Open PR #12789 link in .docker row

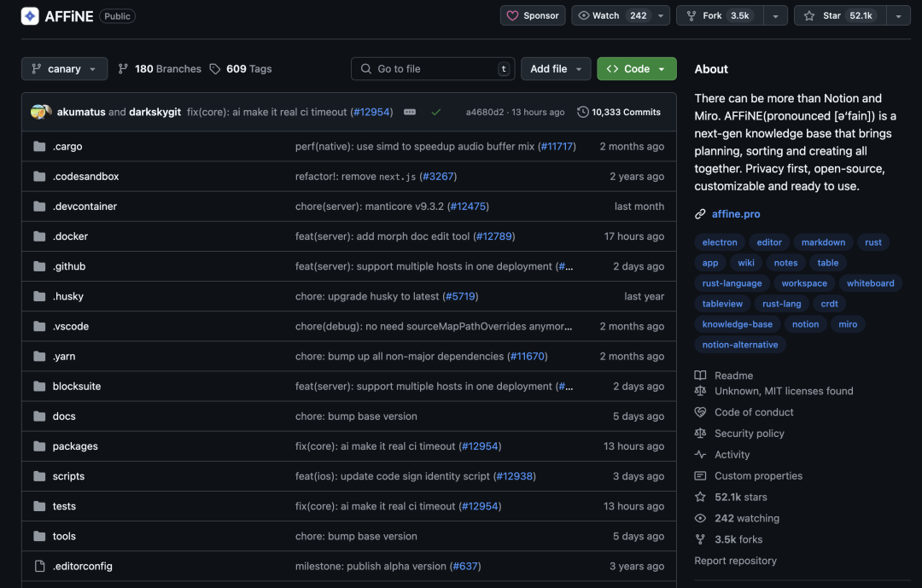[494, 236]
